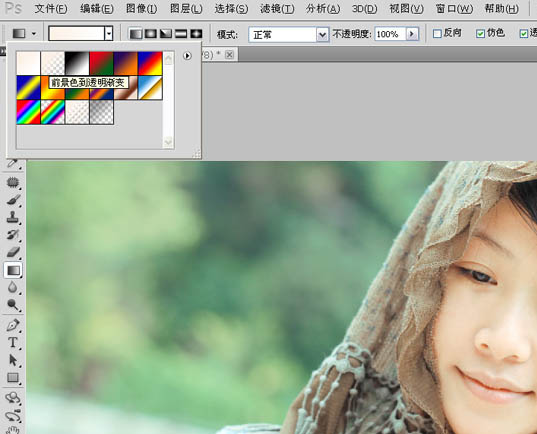The width and height of the screenshot is (537, 434).
Task: Toggle the transparency checkbox at far right
Action: [x=524, y=34]
